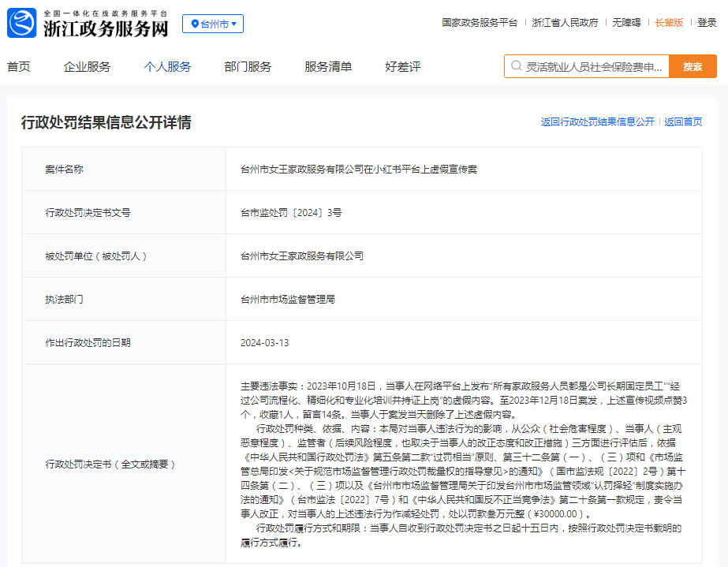Open 个人服务 navigation item
Viewport: 728px width, 567px height.
(x=168, y=66)
